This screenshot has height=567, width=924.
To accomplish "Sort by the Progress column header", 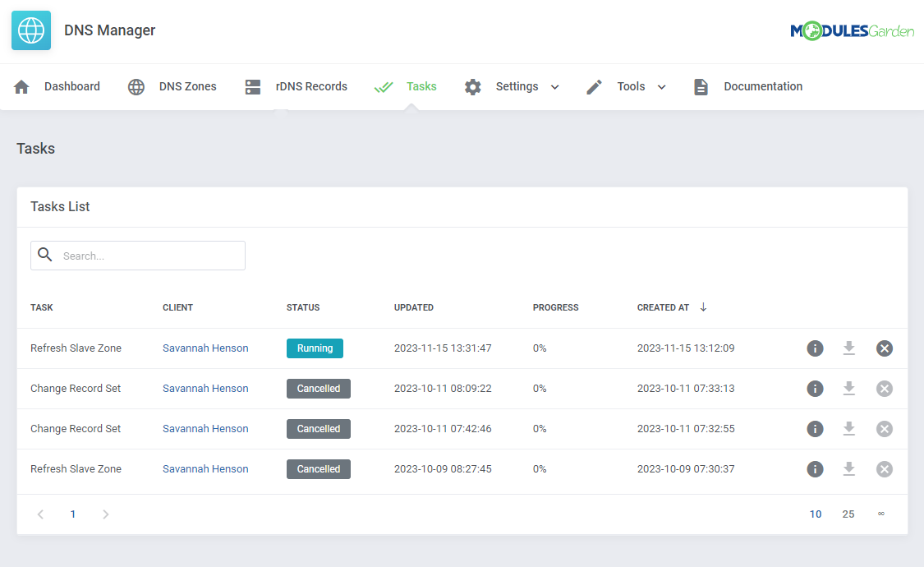I will (556, 307).
